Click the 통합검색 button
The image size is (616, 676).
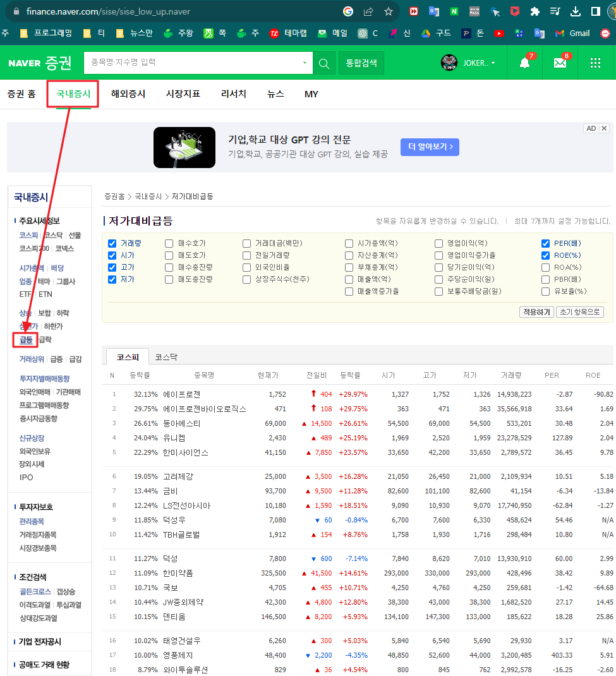[x=361, y=63]
